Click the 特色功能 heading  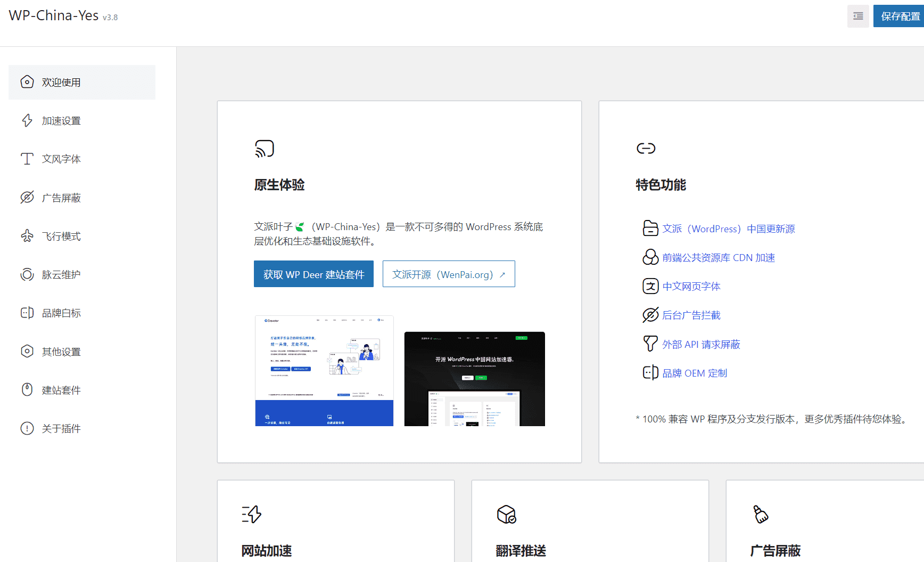[x=661, y=185]
